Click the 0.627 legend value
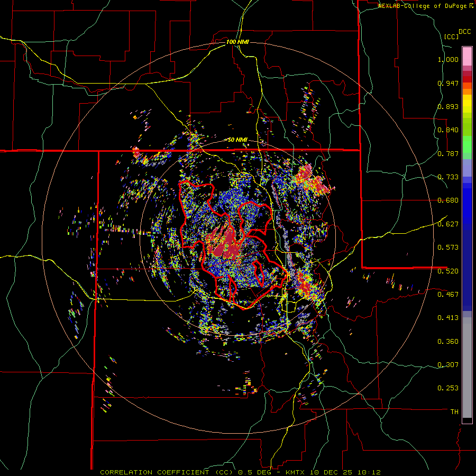476x476 pixels. coord(448,224)
